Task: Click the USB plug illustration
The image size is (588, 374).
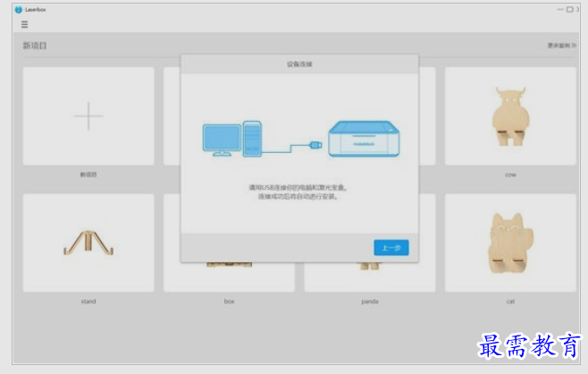Action: tap(315, 145)
